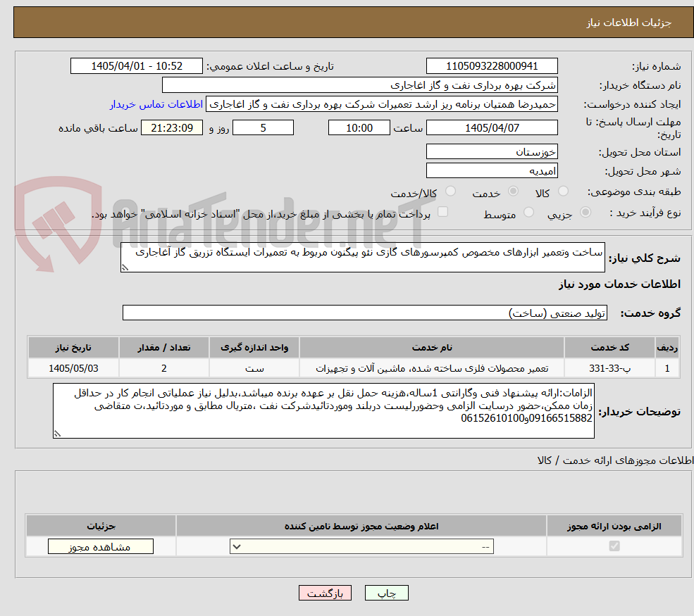
Task: Click the need date 1405/05/03 cell
Action: click(x=73, y=368)
